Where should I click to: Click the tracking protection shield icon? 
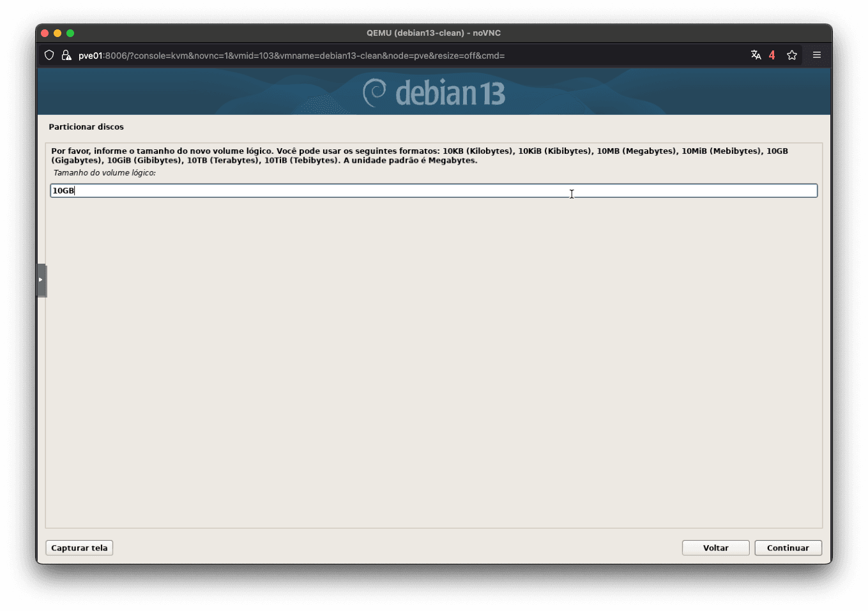tap(49, 56)
